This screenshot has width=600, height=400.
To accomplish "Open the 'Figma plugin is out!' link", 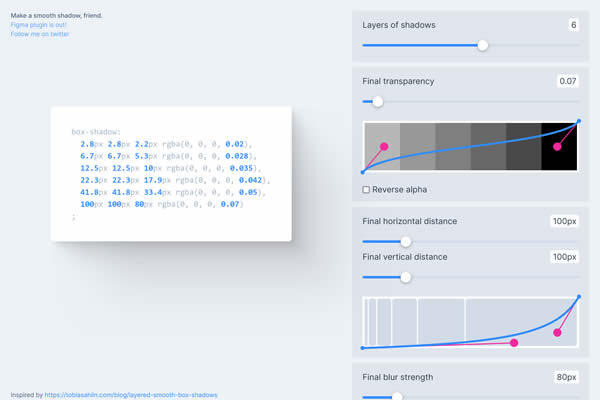I will tap(39, 25).
